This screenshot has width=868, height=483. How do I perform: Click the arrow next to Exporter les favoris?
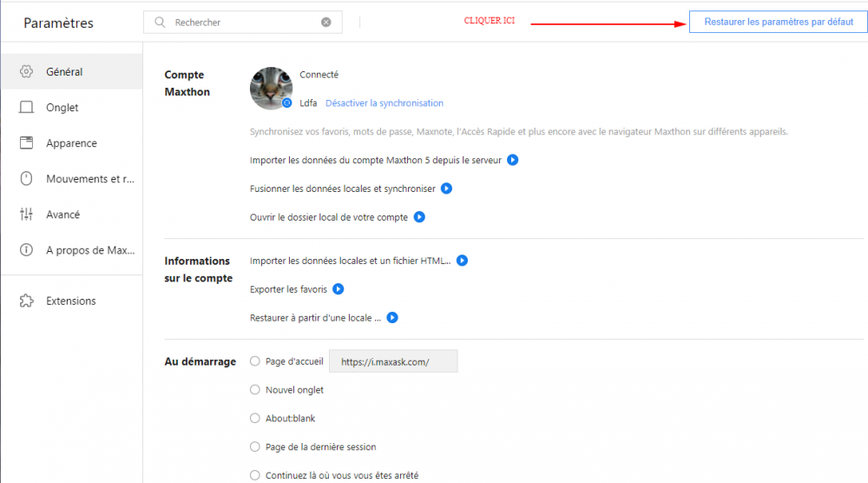pyautogui.click(x=339, y=289)
